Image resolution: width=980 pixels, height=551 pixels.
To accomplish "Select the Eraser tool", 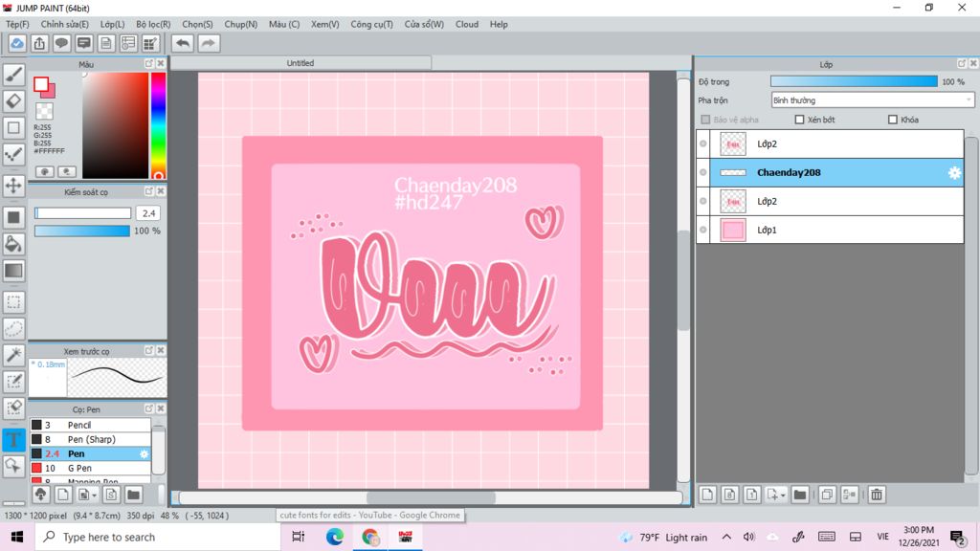I will tap(13, 100).
